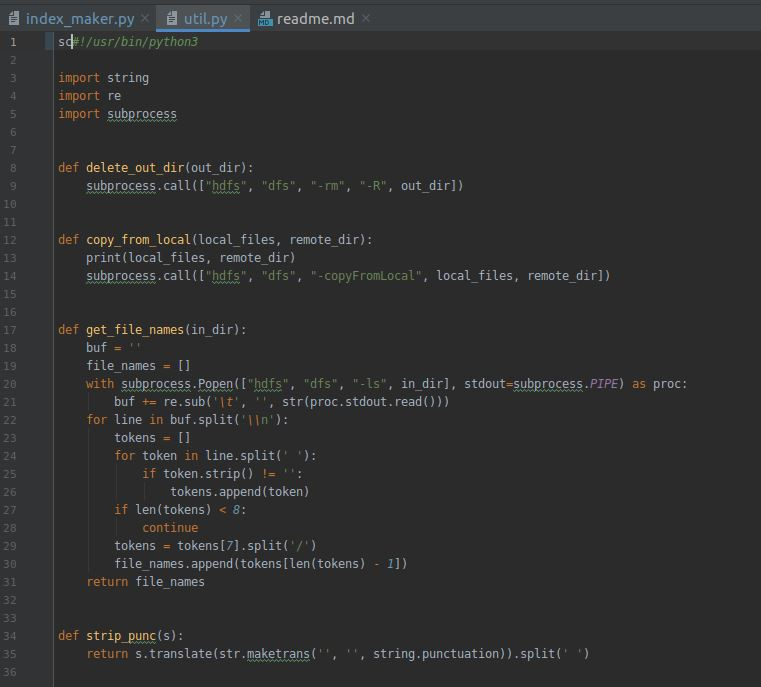Click the print(local_files, remote_dir) statement
This screenshot has height=687, width=761.
[x=191, y=258]
